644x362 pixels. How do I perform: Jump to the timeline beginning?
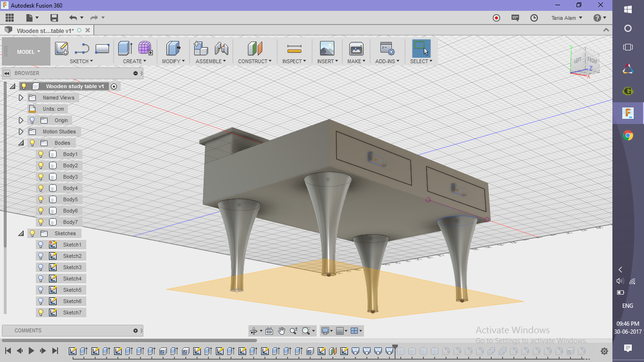pyautogui.click(x=8, y=351)
